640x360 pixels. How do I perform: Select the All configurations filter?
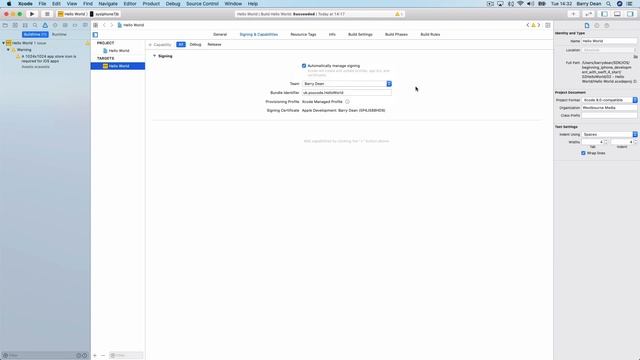[x=181, y=44]
